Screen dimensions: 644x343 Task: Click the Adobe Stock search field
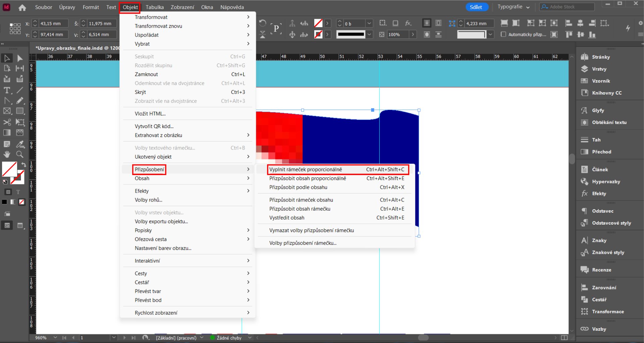[x=570, y=7]
